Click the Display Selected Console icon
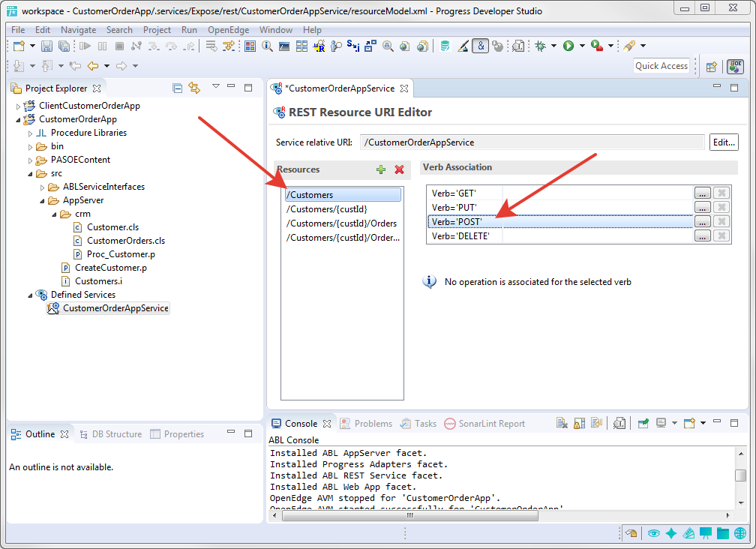The height and width of the screenshot is (549, 756). click(x=661, y=423)
